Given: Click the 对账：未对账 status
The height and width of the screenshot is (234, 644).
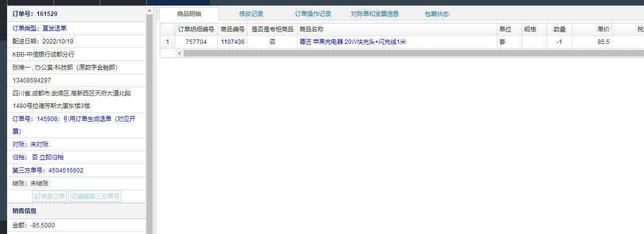Looking at the screenshot, I should click(30, 144).
